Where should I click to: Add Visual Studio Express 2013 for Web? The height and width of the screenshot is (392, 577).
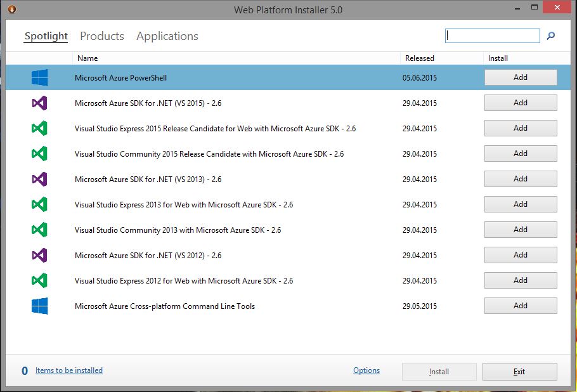point(521,204)
